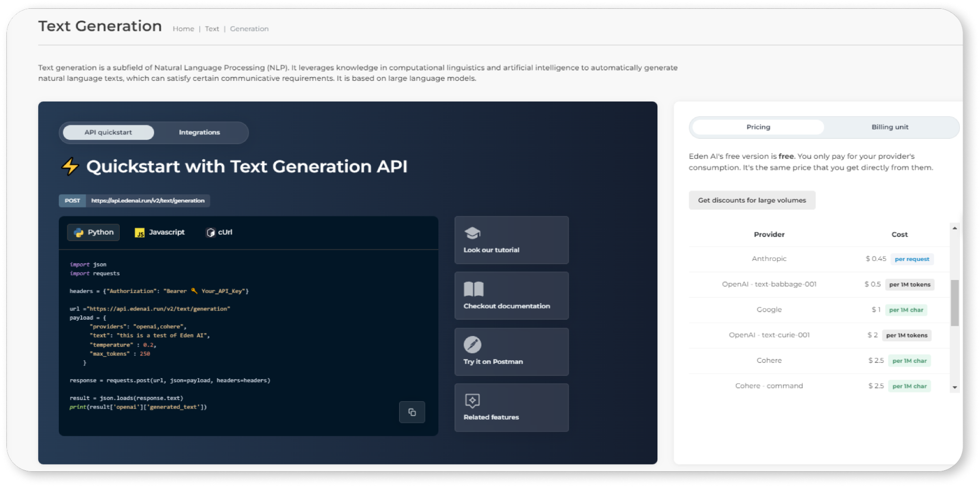Image resolution: width=980 pixels, height=487 pixels.
Task: Open the Home breadcrumb link
Action: 183,29
